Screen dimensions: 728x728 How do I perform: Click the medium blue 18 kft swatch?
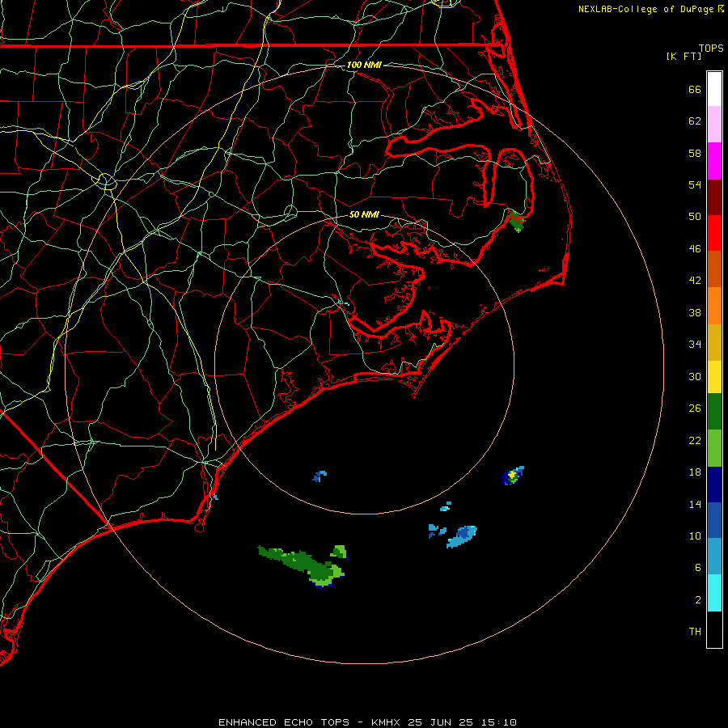click(714, 520)
